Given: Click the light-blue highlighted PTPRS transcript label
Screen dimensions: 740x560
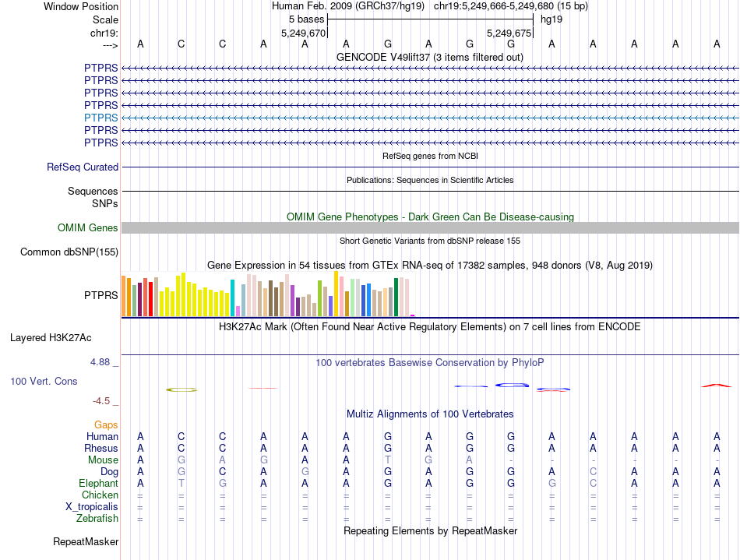Looking at the screenshot, I should pyautogui.click(x=101, y=118).
